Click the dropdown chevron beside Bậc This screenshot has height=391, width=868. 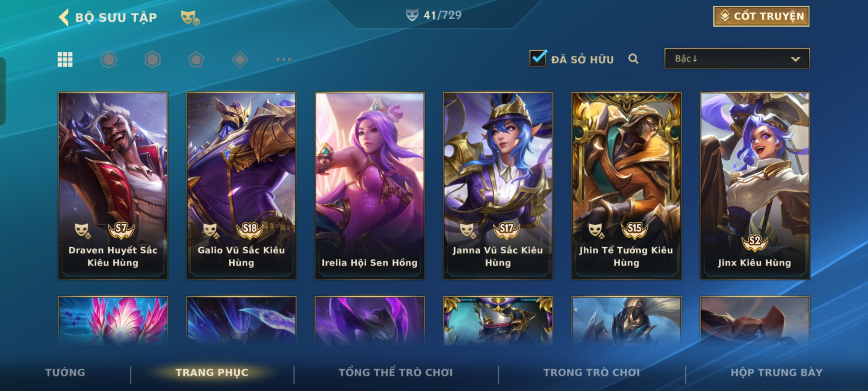(795, 59)
